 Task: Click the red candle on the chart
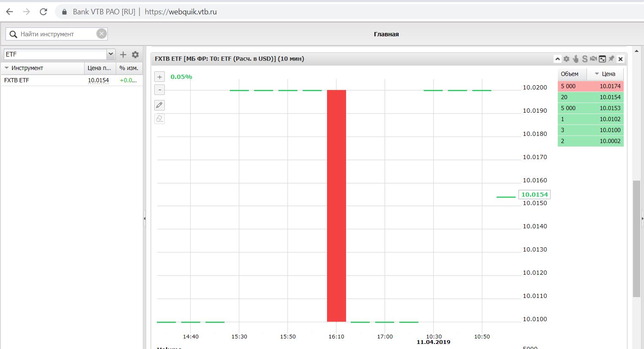(x=336, y=206)
